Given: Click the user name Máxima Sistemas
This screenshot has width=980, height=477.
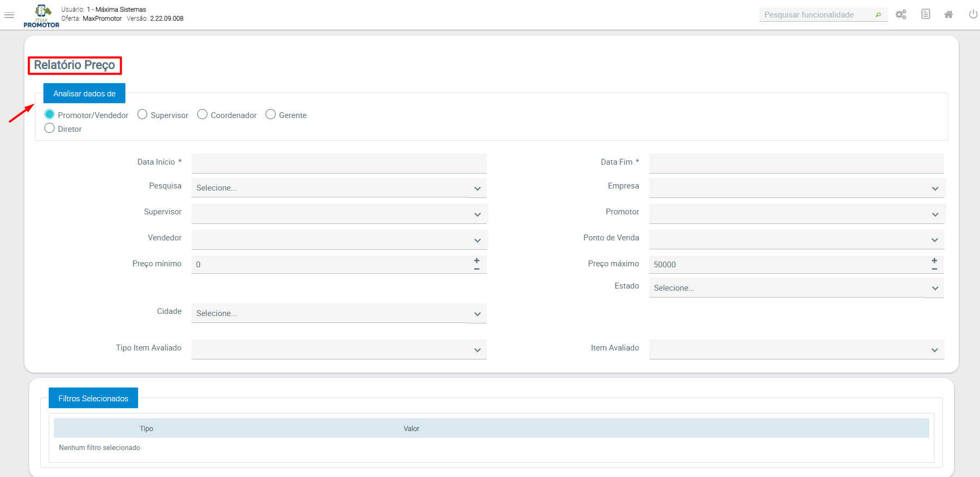Looking at the screenshot, I should coord(121,10).
